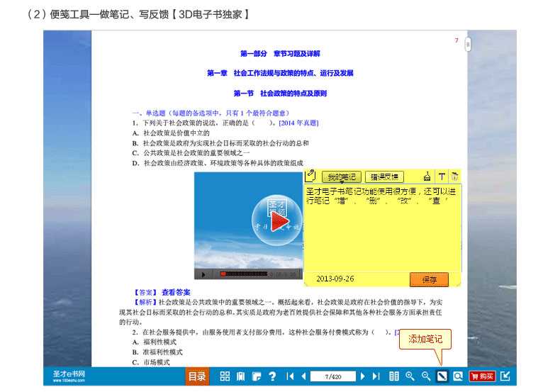Toggle the add note (添加笔记) tool
Image resolution: width=560 pixels, height=392 pixels.
(x=442, y=376)
